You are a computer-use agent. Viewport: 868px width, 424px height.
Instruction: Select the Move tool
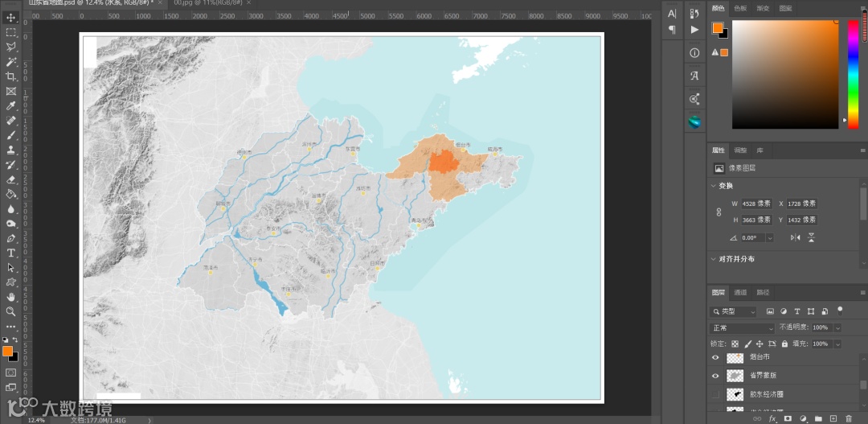11,18
